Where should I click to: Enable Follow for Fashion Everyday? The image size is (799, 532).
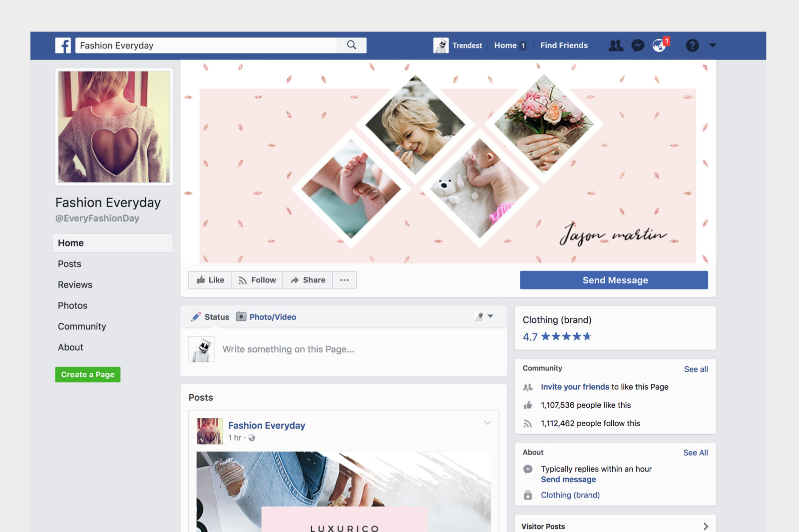click(x=257, y=280)
